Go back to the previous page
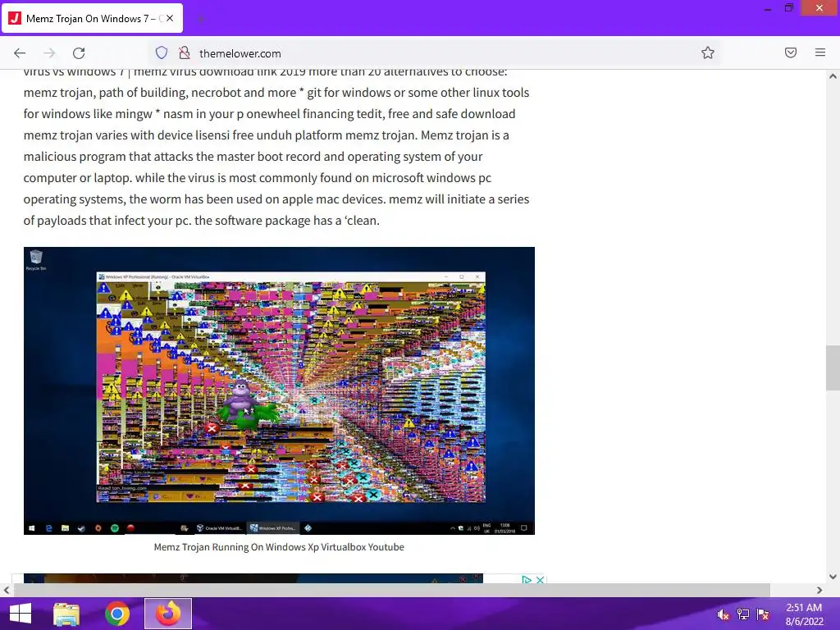Viewport: 840px width, 630px height. click(x=20, y=53)
